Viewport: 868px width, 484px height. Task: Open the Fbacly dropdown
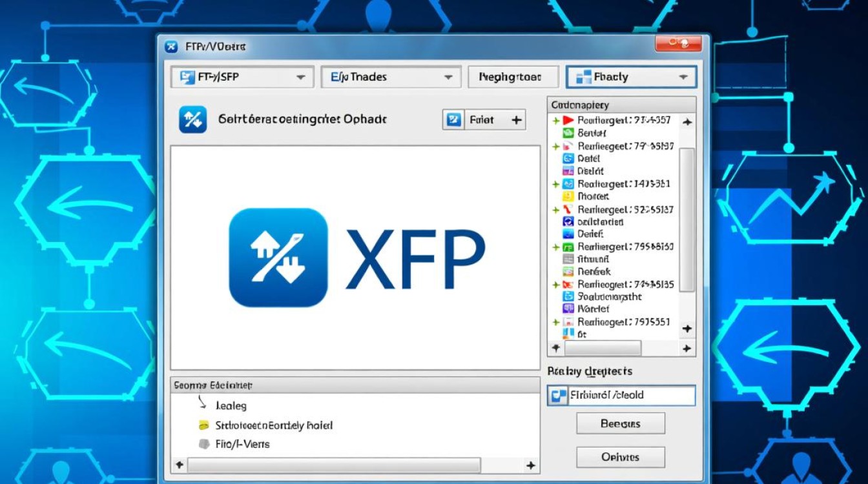pos(683,77)
